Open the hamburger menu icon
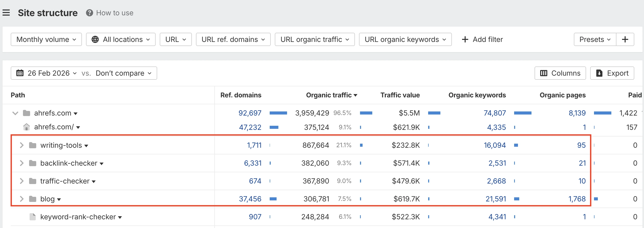 coord(6,13)
